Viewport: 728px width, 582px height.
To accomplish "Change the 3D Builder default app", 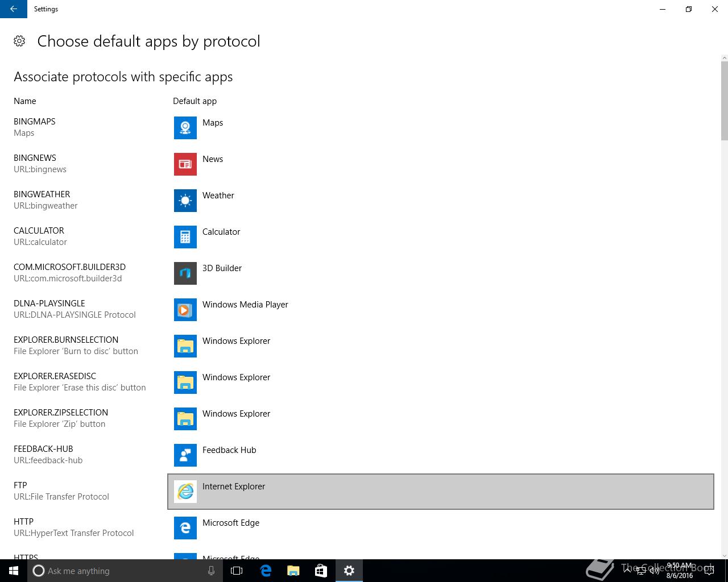I will (441, 273).
